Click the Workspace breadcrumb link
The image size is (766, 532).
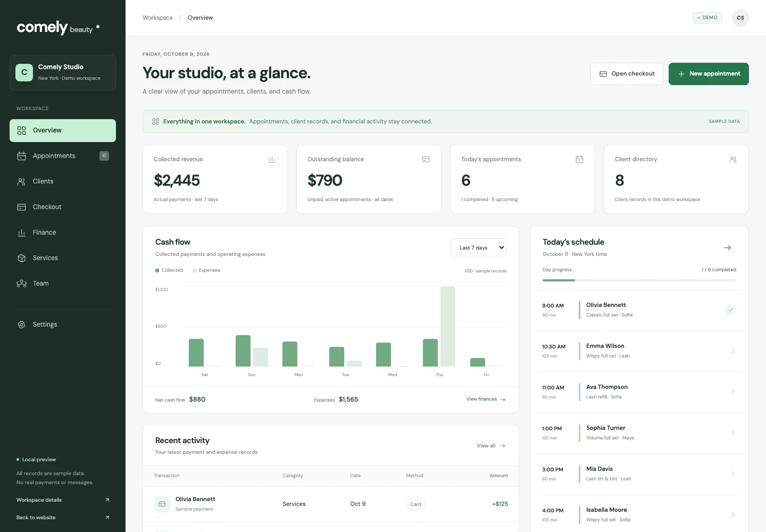click(x=157, y=18)
